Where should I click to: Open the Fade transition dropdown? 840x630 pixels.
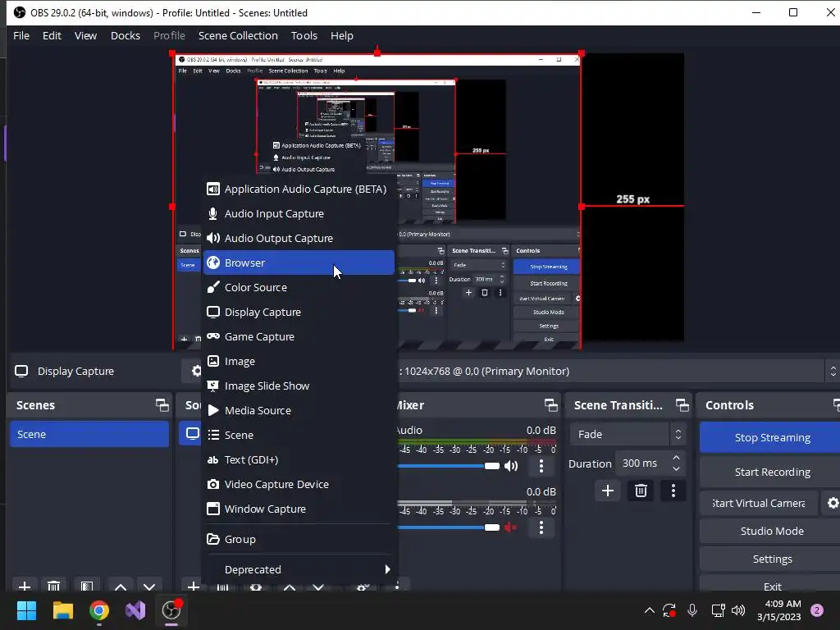point(628,435)
